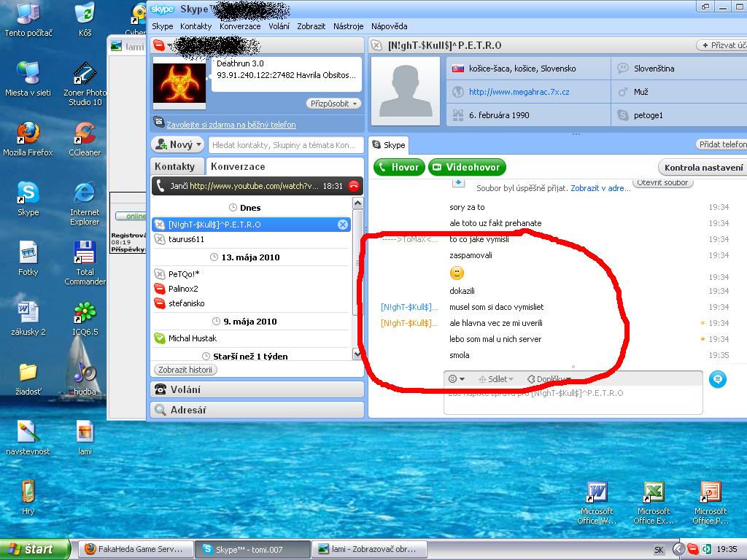Open the lami desktop file icon
This screenshot has height=560, width=747.
pos(85,438)
